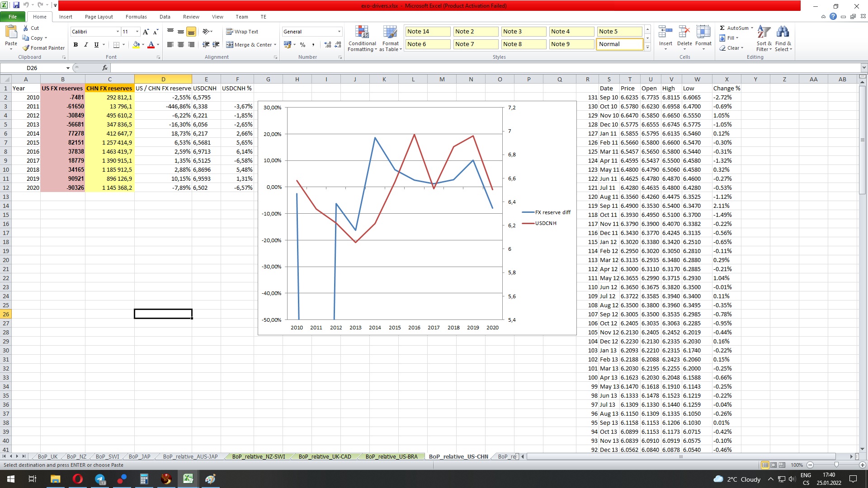Screen dimensions: 868x488
Task: Switch to the Formulas ribbon tab
Action: coord(136,17)
